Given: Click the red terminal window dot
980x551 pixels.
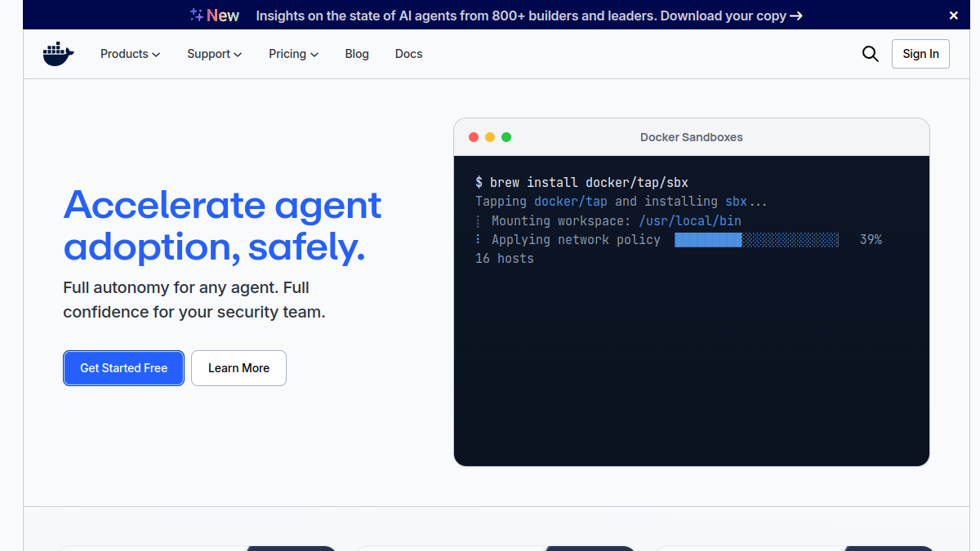Looking at the screenshot, I should point(474,137).
